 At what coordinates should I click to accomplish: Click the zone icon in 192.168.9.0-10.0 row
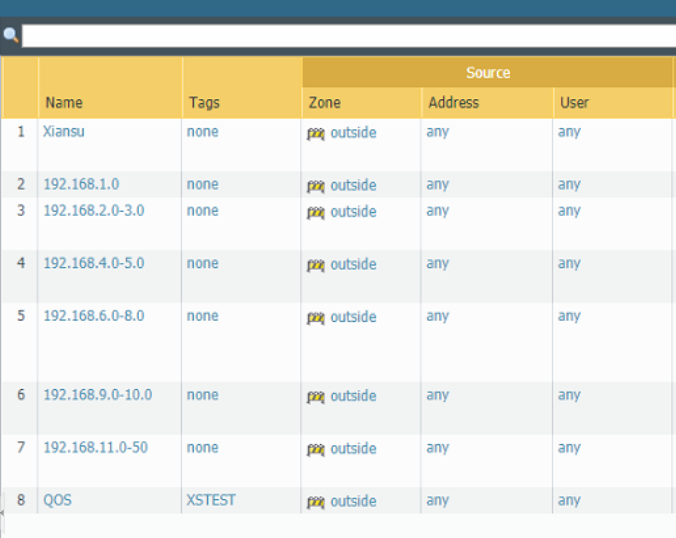point(316,397)
